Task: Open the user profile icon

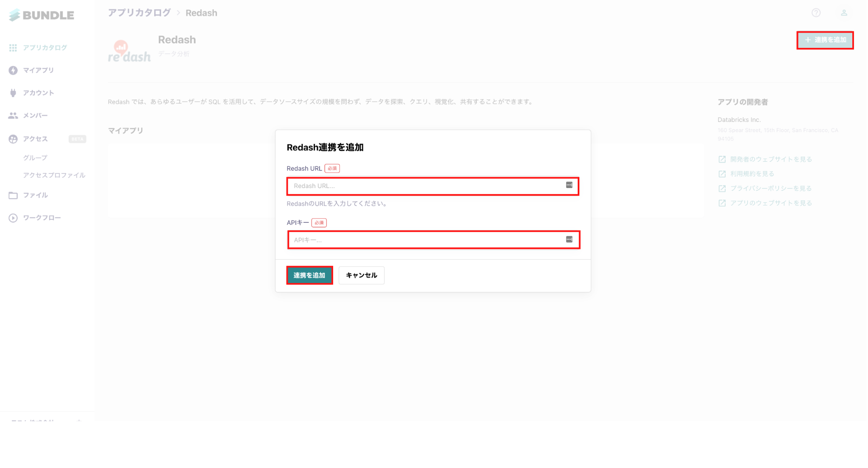Action: 844,13
